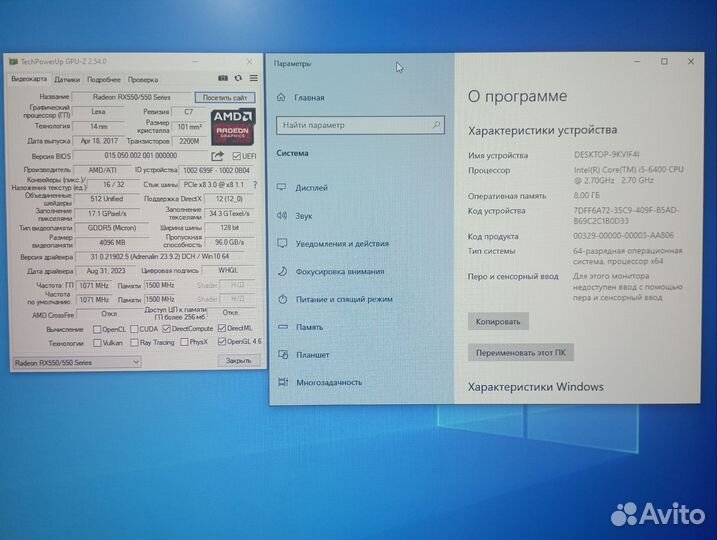Click the memory type value GDDR5 (Micron)
This screenshot has width=717, height=540.
(x=112, y=228)
